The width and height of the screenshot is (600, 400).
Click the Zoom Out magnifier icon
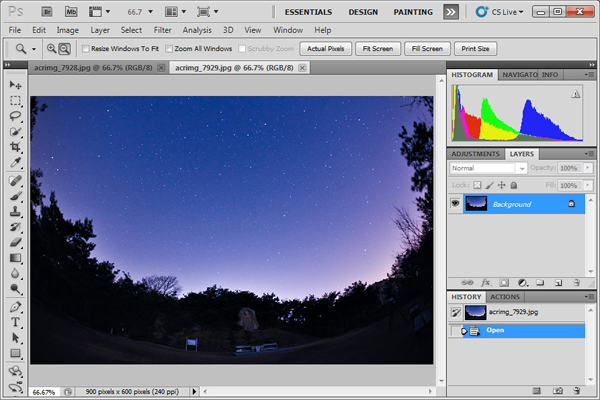65,49
